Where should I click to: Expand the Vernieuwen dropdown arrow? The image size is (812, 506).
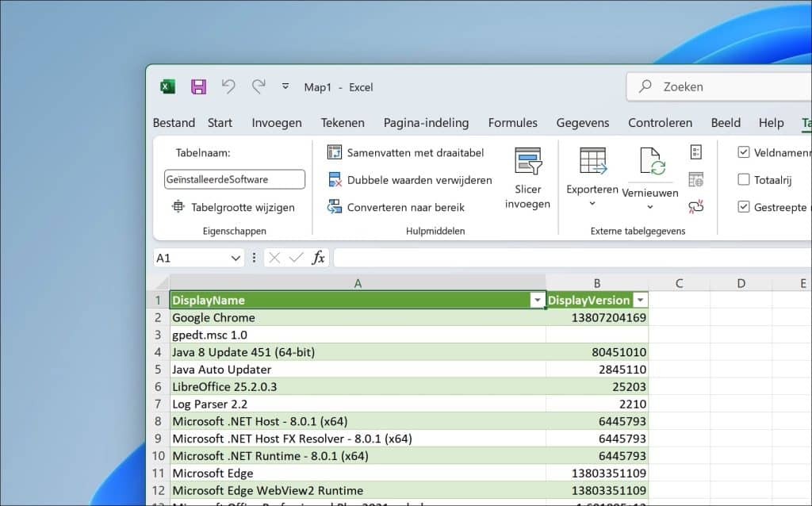click(650, 207)
